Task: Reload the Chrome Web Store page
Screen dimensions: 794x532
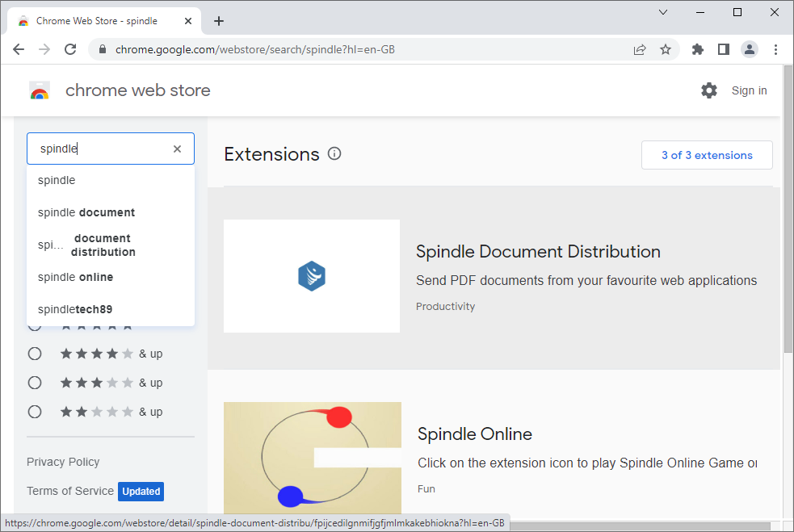Action: pos(70,49)
